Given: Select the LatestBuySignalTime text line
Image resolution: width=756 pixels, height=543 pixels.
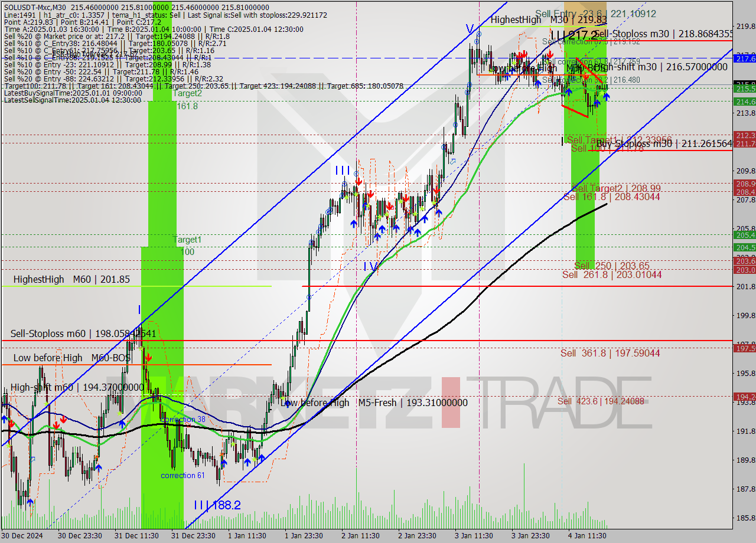Looking at the screenshot, I should click(72, 93).
